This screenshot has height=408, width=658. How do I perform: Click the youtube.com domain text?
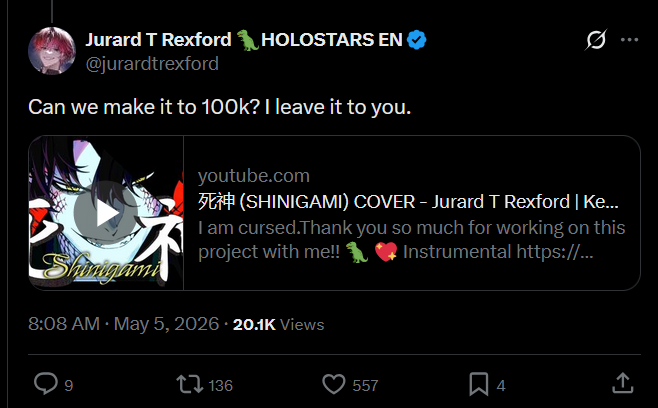254,176
